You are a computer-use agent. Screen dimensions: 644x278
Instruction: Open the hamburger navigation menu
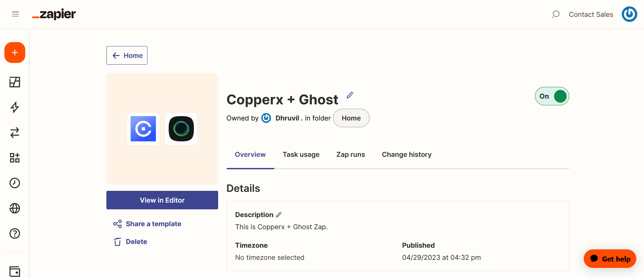coord(15,14)
